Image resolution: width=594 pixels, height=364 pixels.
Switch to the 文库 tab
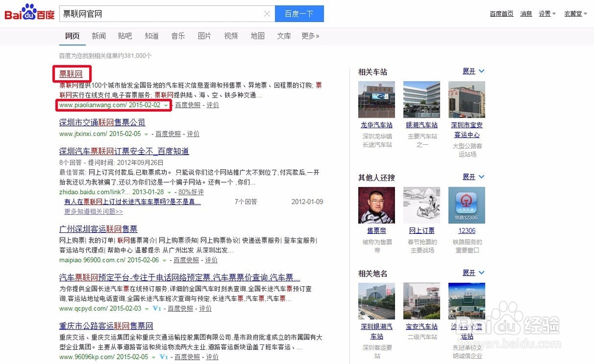(x=284, y=36)
